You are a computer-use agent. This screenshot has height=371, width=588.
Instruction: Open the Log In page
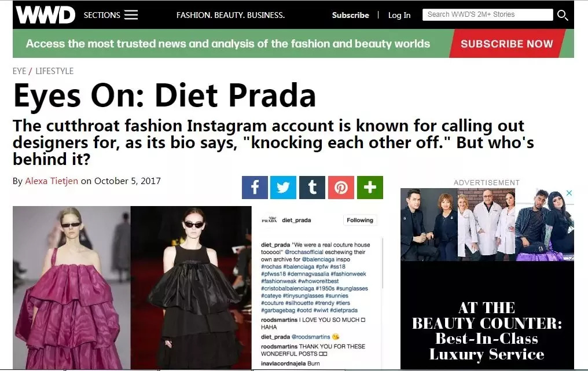pos(399,15)
